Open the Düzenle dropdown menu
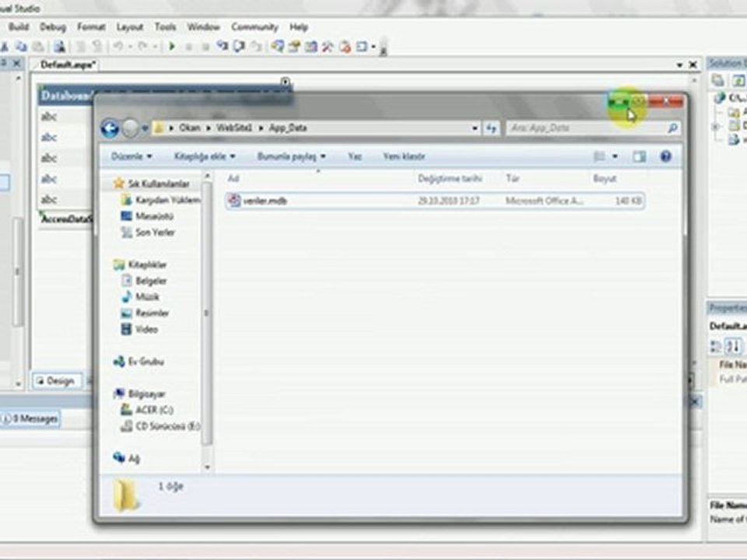This screenshot has height=560, width=747. (132, 156)
